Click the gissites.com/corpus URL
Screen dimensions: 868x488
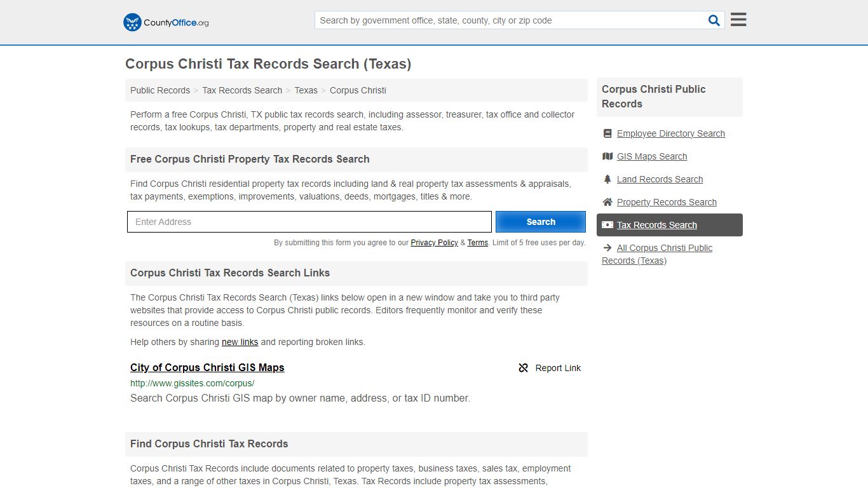coord(192,383)
